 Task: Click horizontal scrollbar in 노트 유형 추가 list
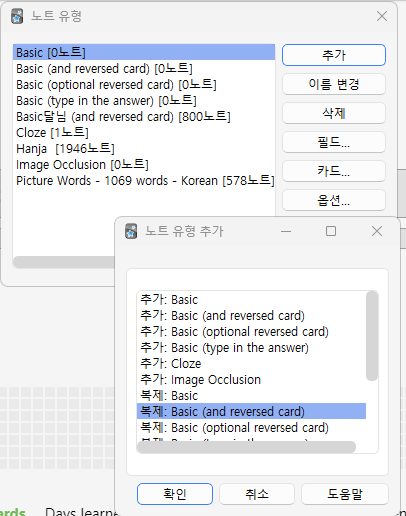tap(247, 447)
